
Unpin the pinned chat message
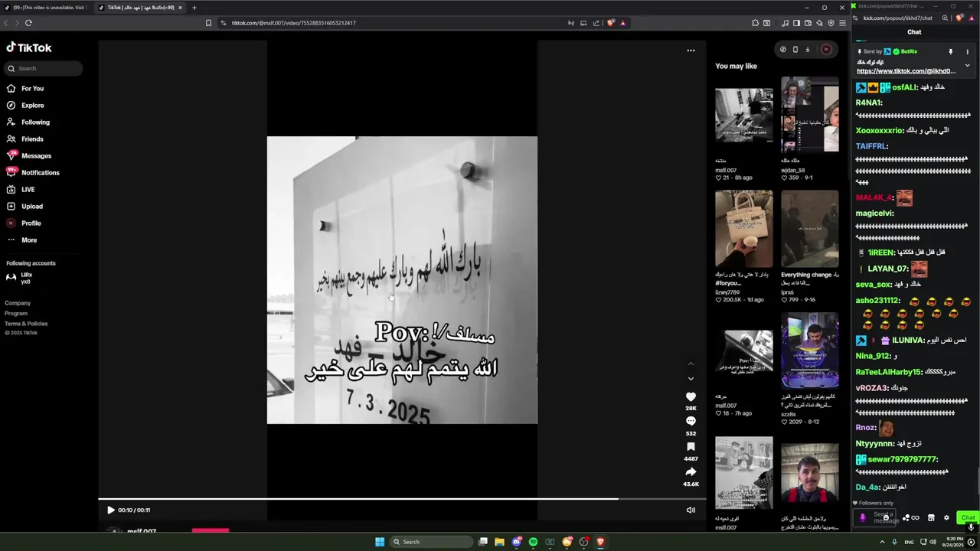[x=950, y=52]
